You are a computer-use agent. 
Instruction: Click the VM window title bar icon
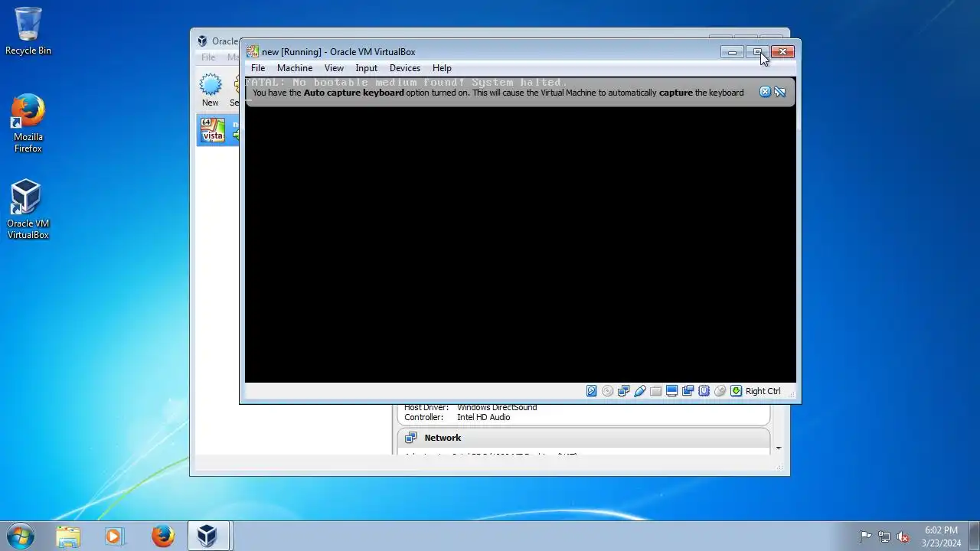(x=253, y=52)
